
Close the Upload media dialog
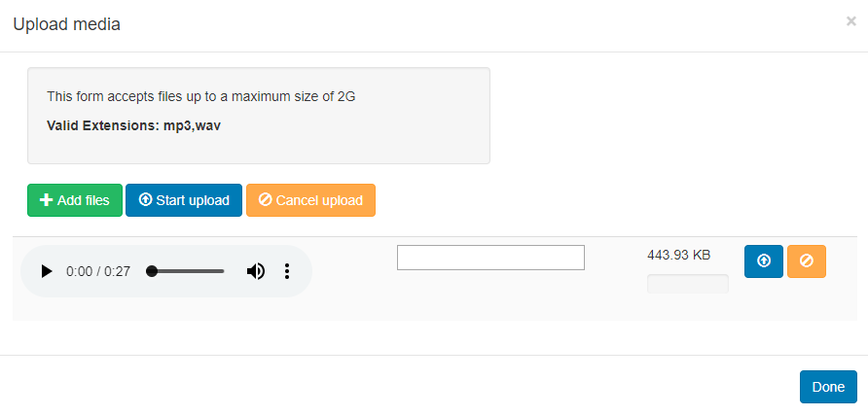click(x=851, y=21)
